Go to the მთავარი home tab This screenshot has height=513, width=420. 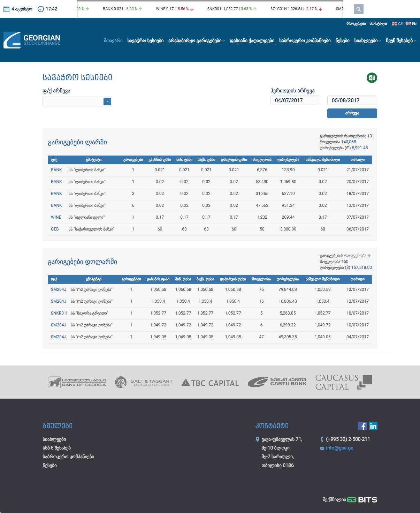click(x=113, y=41)
